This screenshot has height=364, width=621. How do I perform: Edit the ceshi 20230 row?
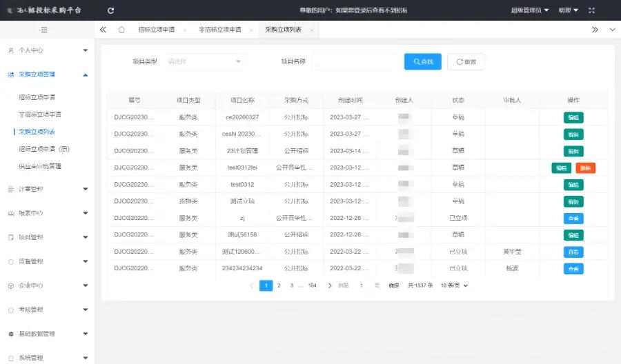pyautogui.click(x=573, y=134)
